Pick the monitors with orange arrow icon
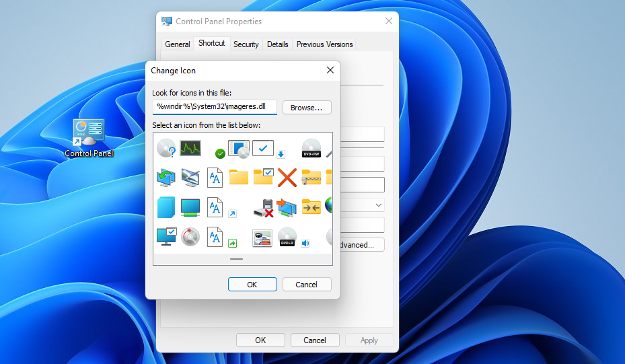Screen dimensions: 625x364 tap(287, 208)
